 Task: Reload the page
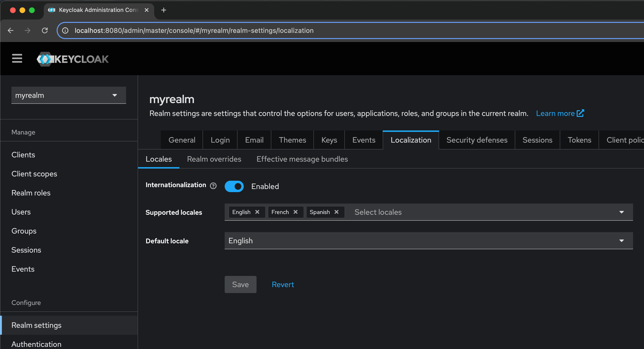[45, 30]
